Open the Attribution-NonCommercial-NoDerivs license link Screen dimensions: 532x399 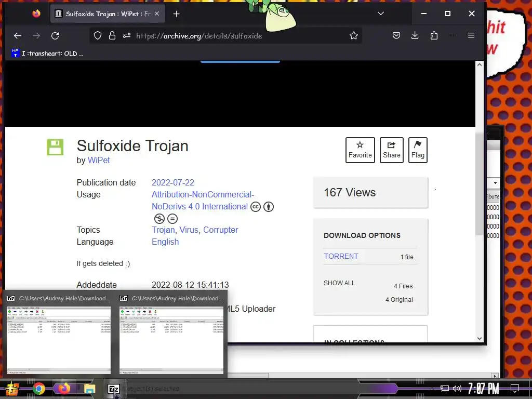[203, 201]
